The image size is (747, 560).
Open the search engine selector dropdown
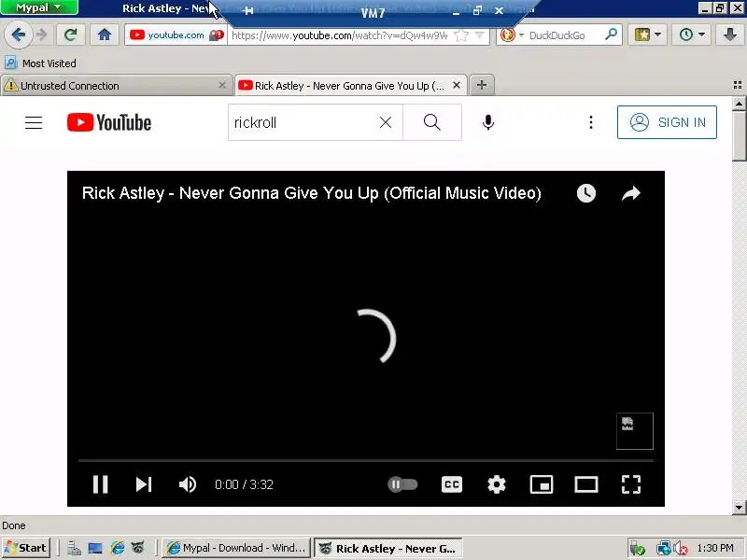[512, 35]
